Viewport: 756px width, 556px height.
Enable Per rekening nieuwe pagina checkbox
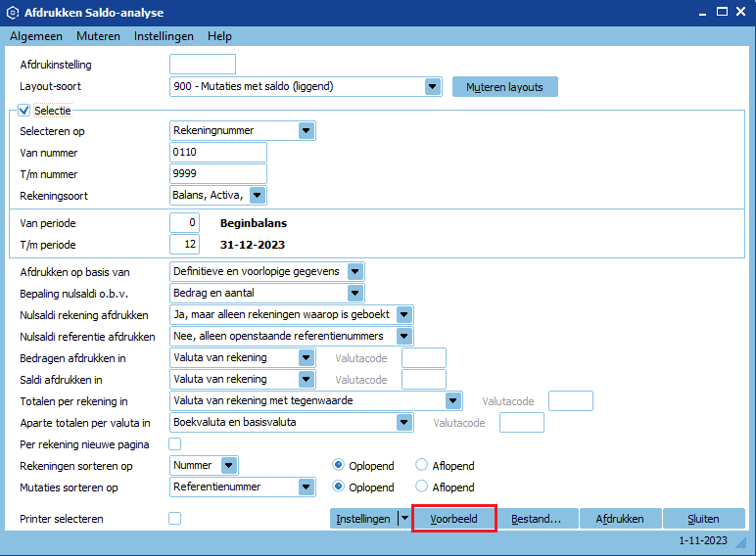pyautogui.click(x=175, y=443)
